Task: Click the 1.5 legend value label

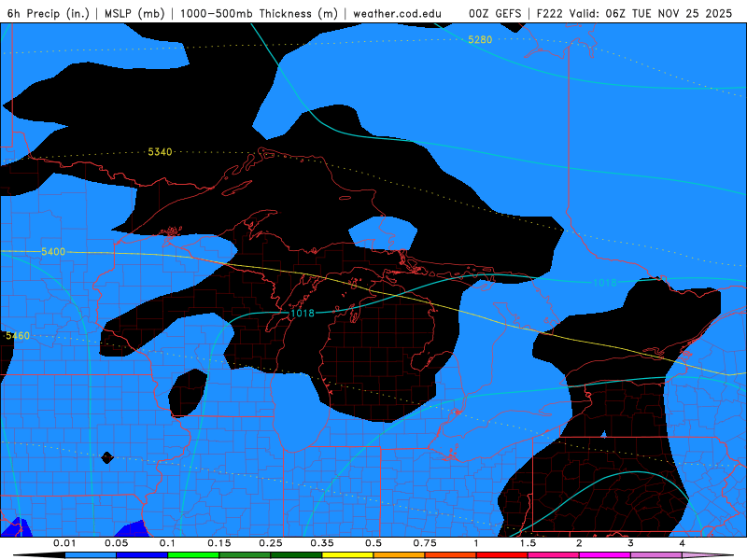Action: pyautogui.click(x=528, y=543)
